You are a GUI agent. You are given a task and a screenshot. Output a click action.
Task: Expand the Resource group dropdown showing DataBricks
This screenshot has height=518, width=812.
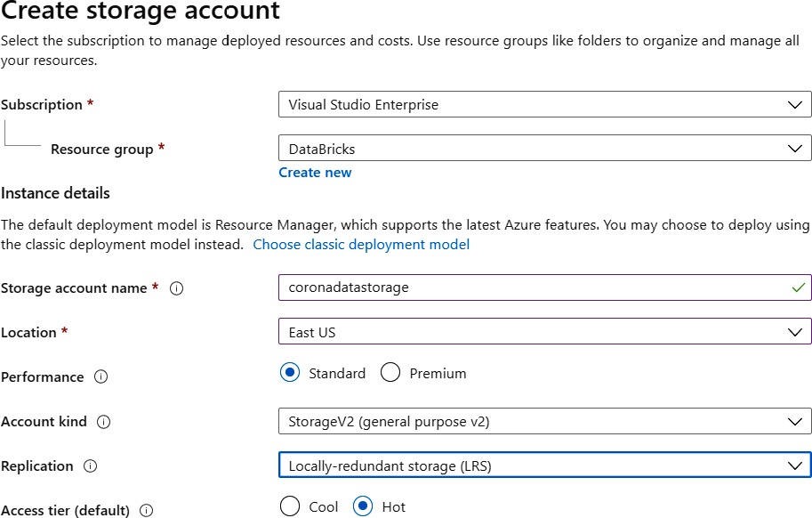pos(544,149)
